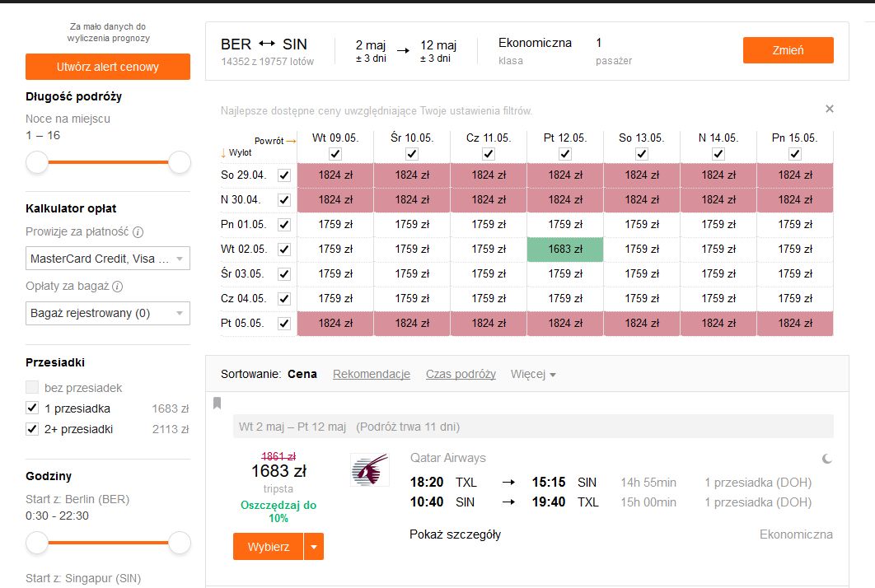The width and height of the screenshot is (875, 588).
Task: Open the Bagaż rejestrowany (0) dropdown
Action: [x=108, y=313]
